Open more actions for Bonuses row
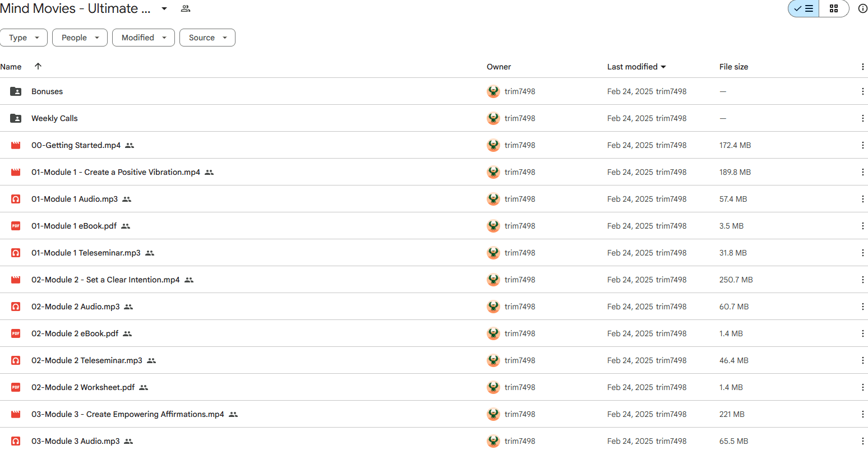This screenshot has height=450, width=868. point(862,91)
